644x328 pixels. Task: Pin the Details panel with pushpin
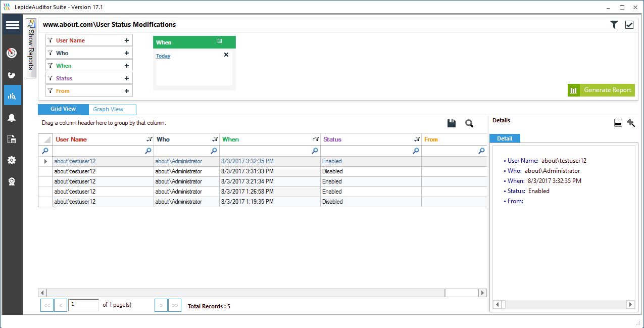point(631,122)
